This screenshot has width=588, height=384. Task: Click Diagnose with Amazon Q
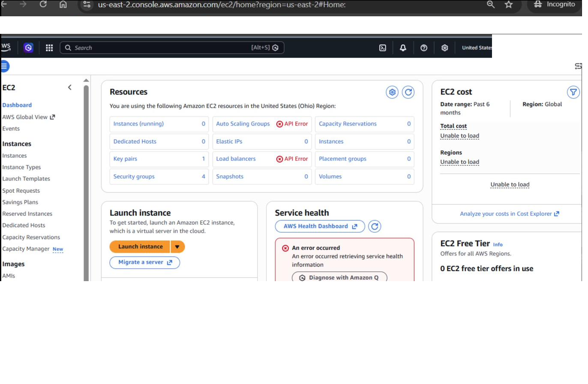pyautogui.click(x=339, y=277)
